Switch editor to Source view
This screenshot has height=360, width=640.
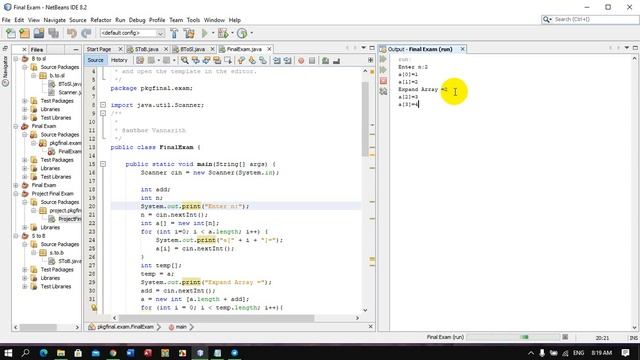[96, 60]
